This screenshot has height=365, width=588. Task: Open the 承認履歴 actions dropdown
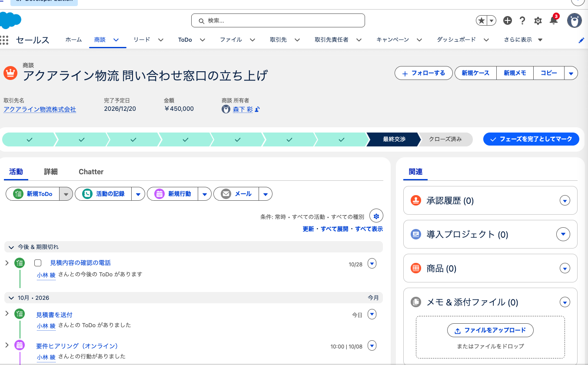click(565, 200)
